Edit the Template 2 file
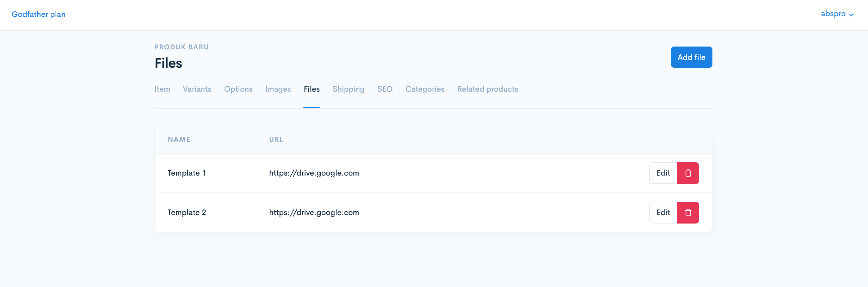The height and width of the screenshot is (287, 868). coord(663,213)
